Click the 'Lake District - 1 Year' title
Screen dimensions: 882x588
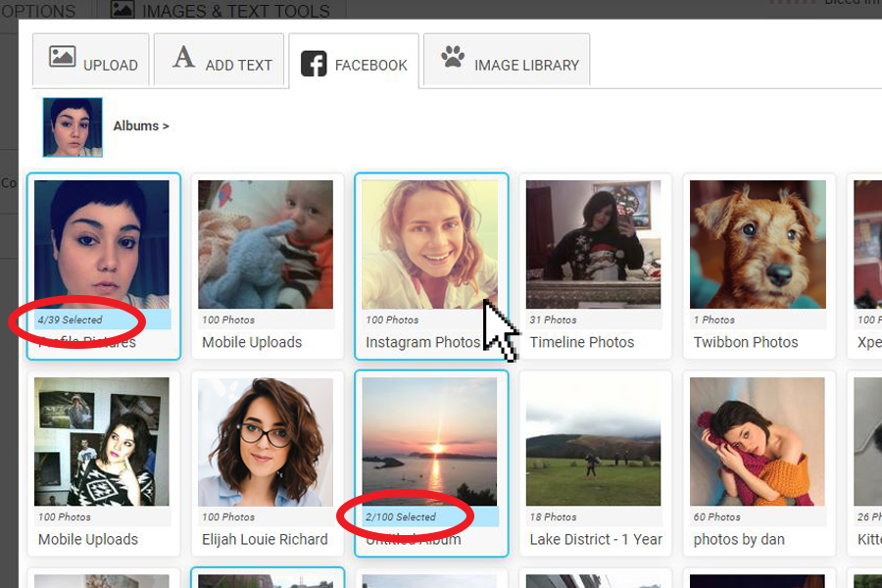click(596, 539)
